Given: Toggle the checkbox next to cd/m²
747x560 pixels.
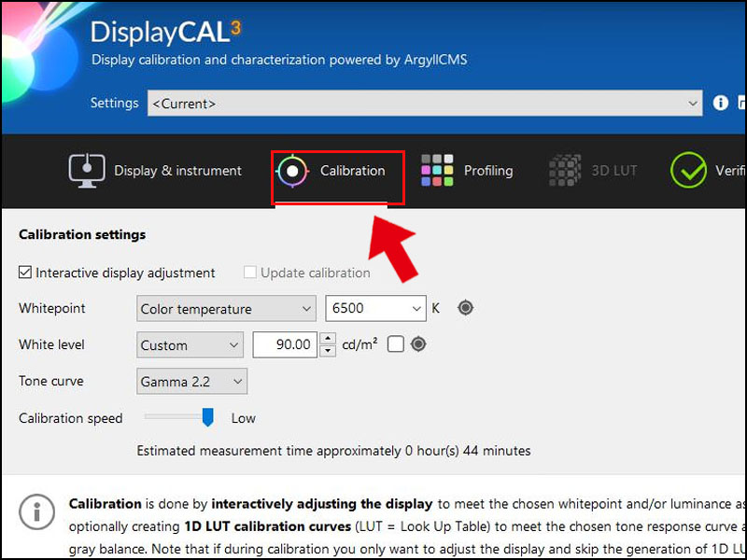Looking at the screenshot, I should [x=395, y=344].
